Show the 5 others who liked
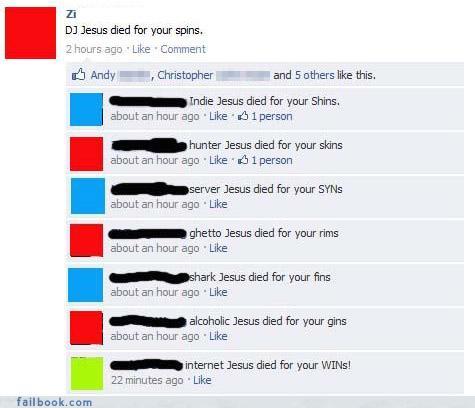The height and width of the screenshot is (408, 475). (x=314, y=75)
